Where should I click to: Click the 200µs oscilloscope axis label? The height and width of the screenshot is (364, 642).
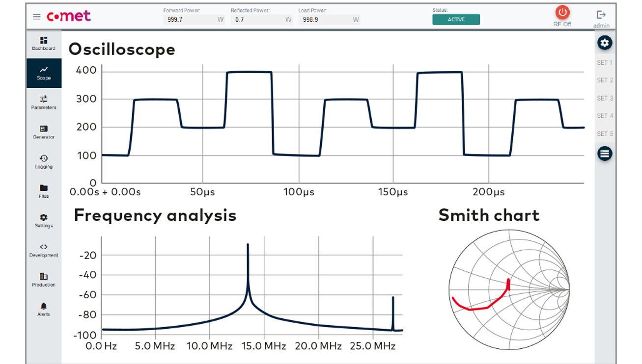(489, 192)
